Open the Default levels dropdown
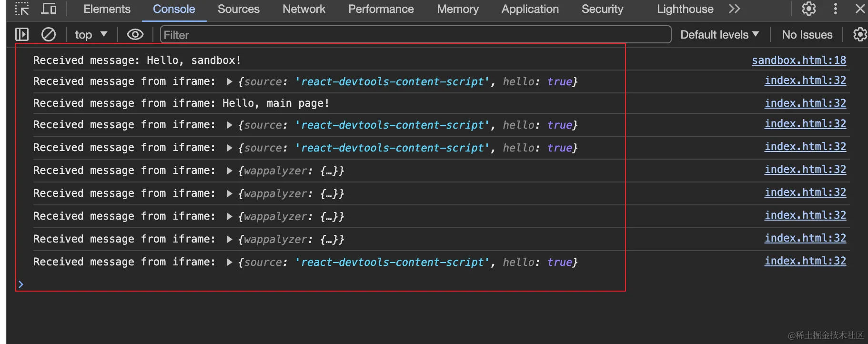This screenshot has width=868, height=344. coord(719,34)
